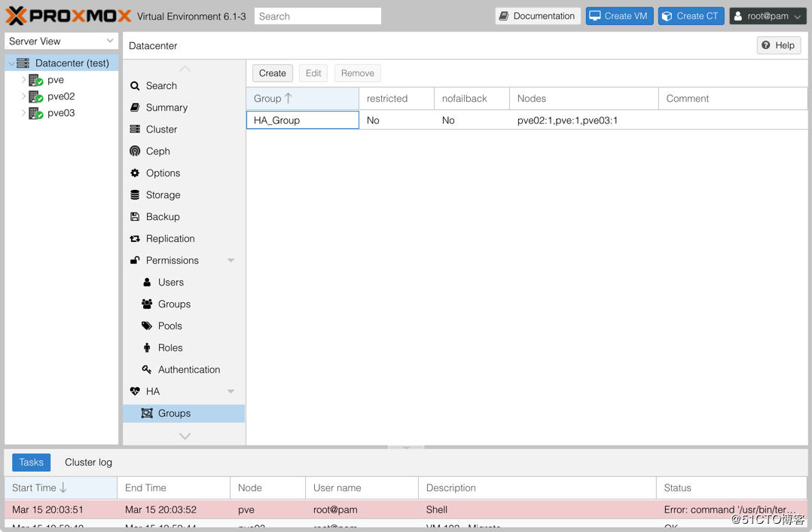The width and height of the screenshot is (812, 532).
Task: Click the Replication arrows icon
Action: [x=135, y=239]
